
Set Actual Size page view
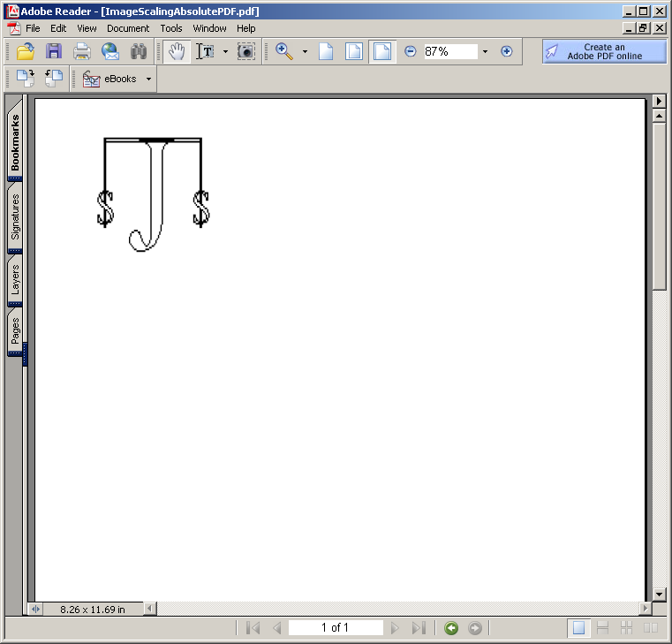[326, 51]
